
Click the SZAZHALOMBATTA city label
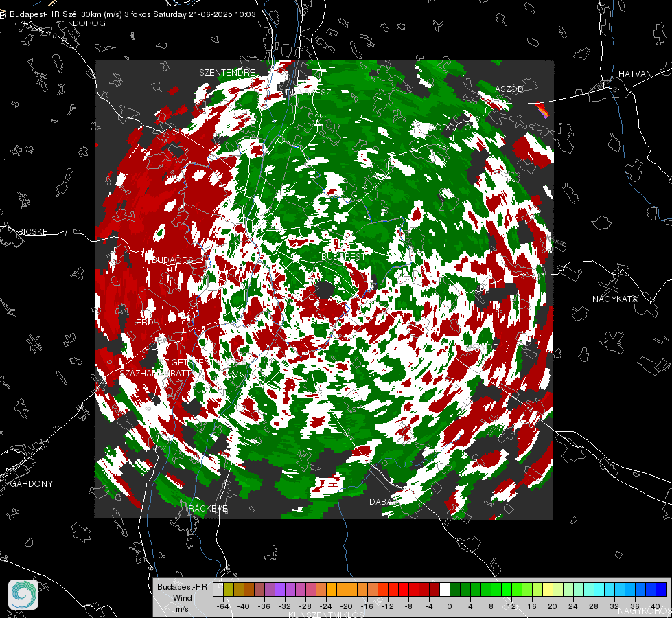pos(159,373)
